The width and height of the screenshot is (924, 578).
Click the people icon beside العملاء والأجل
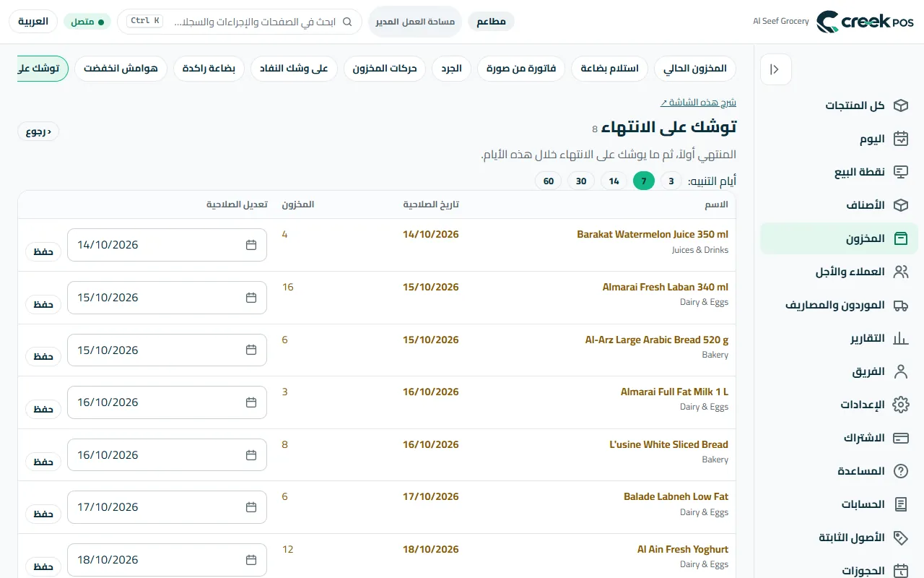coord(900,272)
